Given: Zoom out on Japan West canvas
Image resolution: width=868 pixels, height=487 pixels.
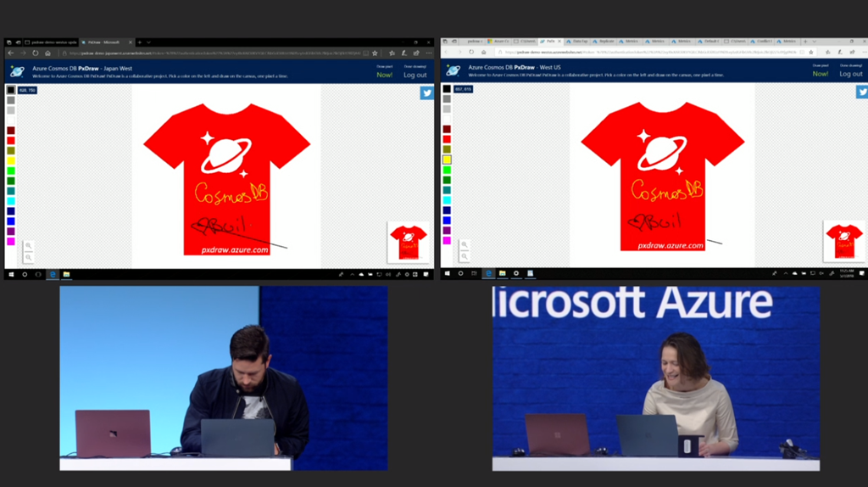Looking at the screenshot, I should 28,257.
